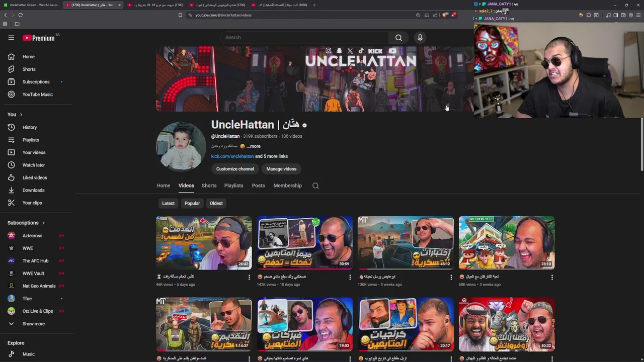Switch to the channel Shorts tab
Image resolution: width=644 pixels, height=362 pixels.
coord(209,186)
